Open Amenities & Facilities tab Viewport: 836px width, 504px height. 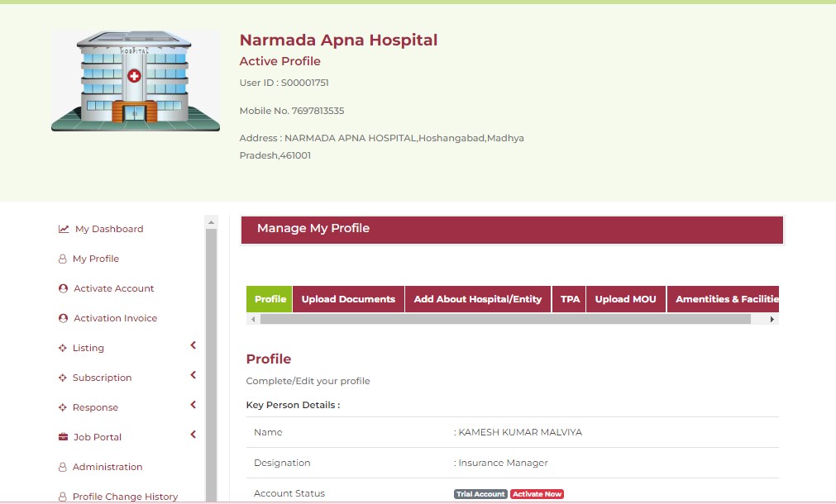pos(724,299)
